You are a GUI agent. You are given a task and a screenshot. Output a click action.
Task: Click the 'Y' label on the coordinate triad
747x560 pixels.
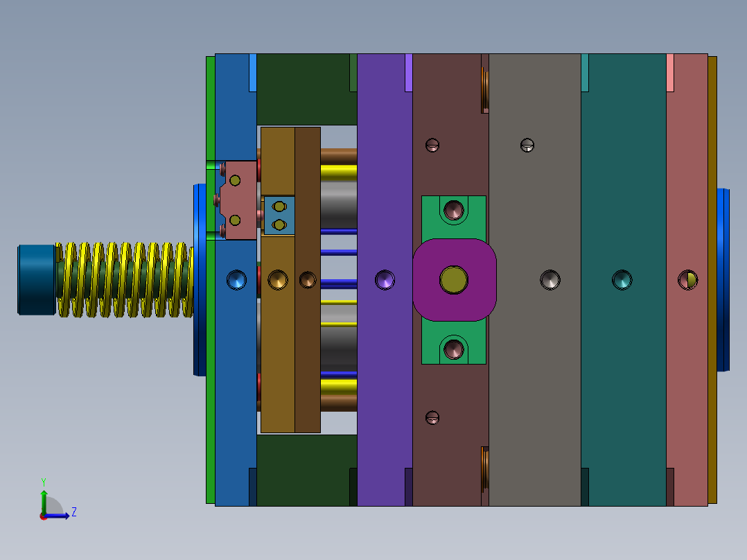click(x=44, y=482)
